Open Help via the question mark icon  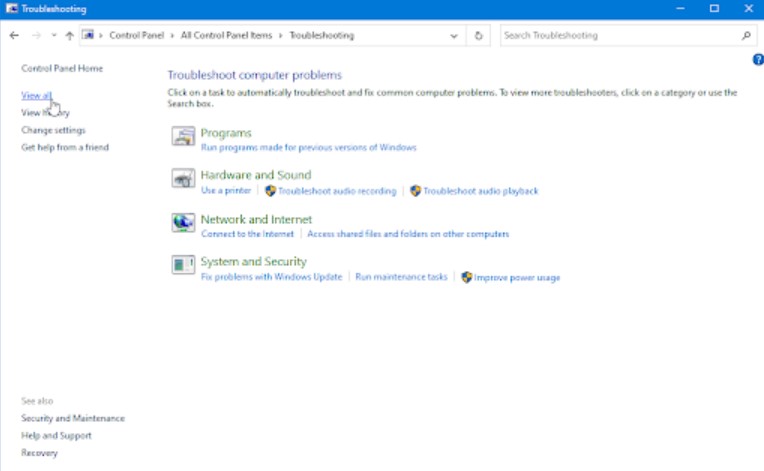click(758, 59)
